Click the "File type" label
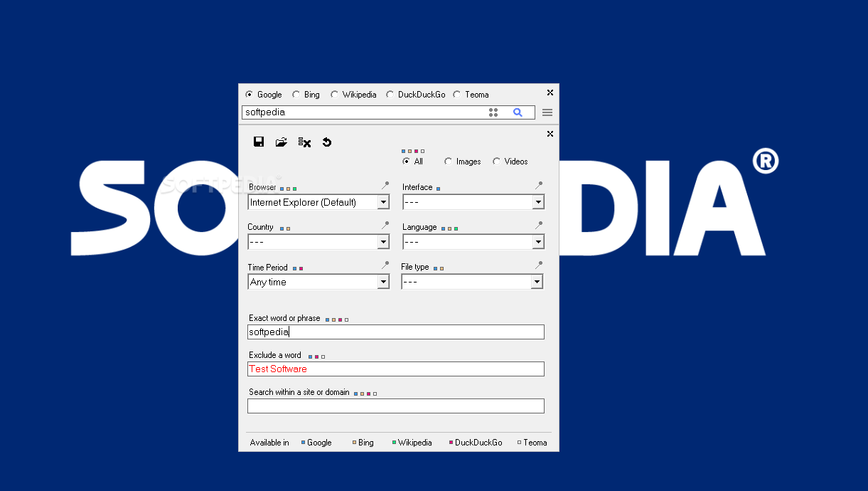Screen dimensions: 868x491 tap(415, 267)
